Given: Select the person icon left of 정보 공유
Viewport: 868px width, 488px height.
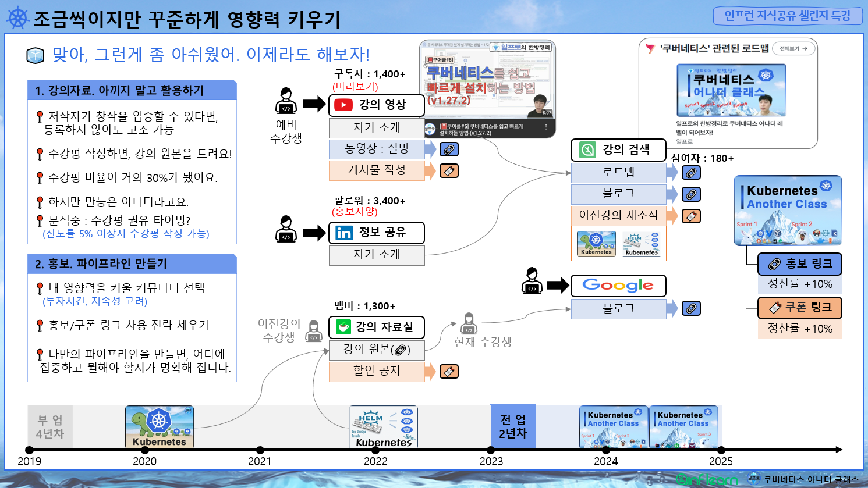Looking at the screenshot, I should pos(286,228).
